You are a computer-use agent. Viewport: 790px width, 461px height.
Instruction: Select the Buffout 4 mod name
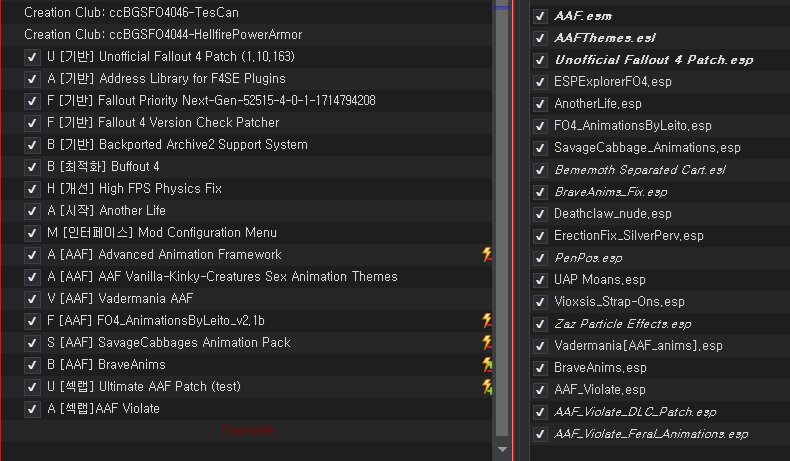(x=103, y=167)
